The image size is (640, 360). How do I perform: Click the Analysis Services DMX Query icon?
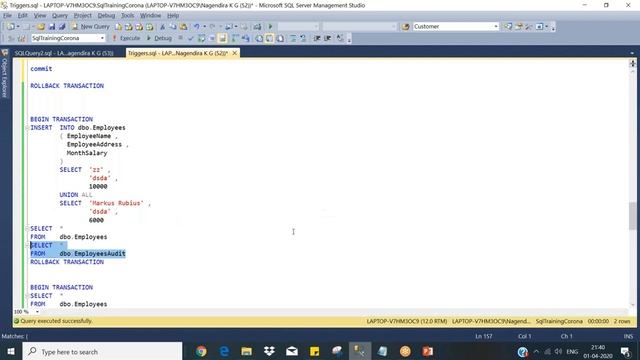139,27
